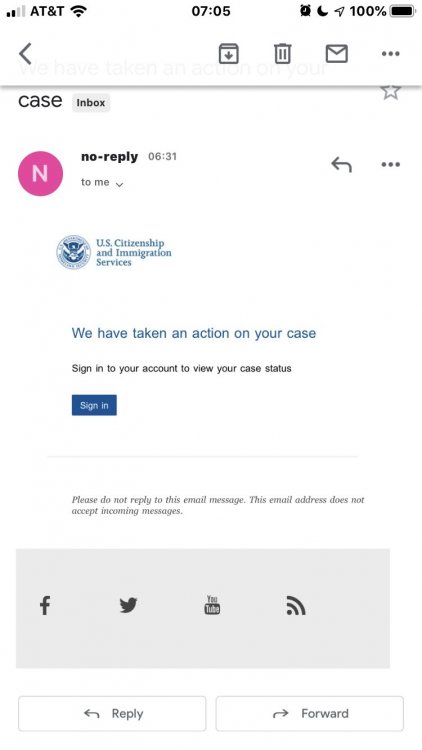Tap the U.S. Citizenship and Immigration Services logo
Image resolution: width=422 pixels, height=750 pixels.
point(114,252)
